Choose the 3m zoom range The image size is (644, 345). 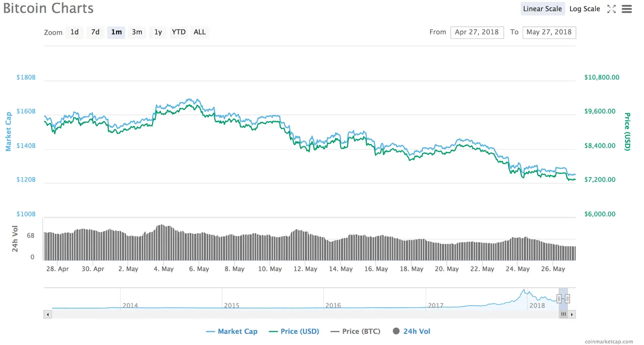pos(137,32)
